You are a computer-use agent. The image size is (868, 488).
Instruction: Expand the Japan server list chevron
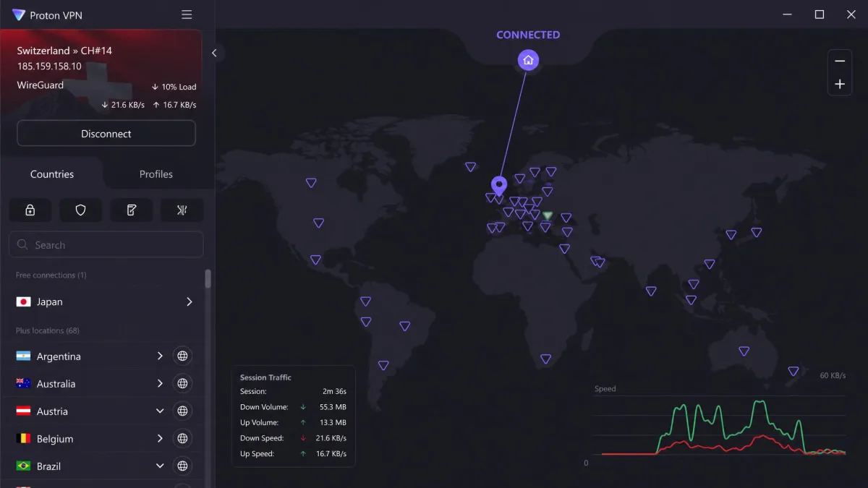(190, 301)
